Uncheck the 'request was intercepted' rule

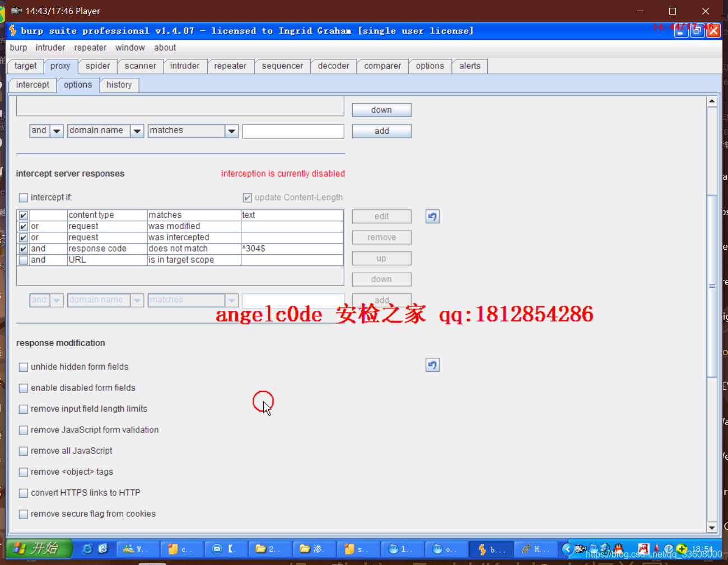coord(24,237)
